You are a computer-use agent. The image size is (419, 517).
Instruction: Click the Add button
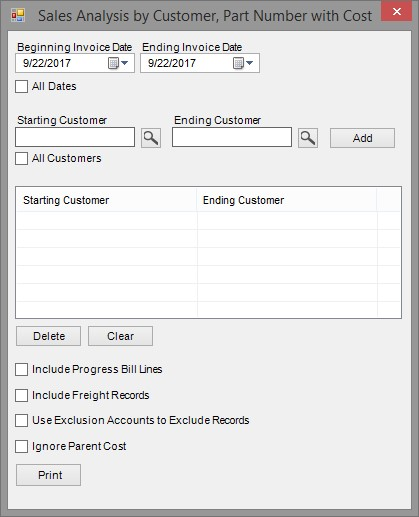pos(362,138)
